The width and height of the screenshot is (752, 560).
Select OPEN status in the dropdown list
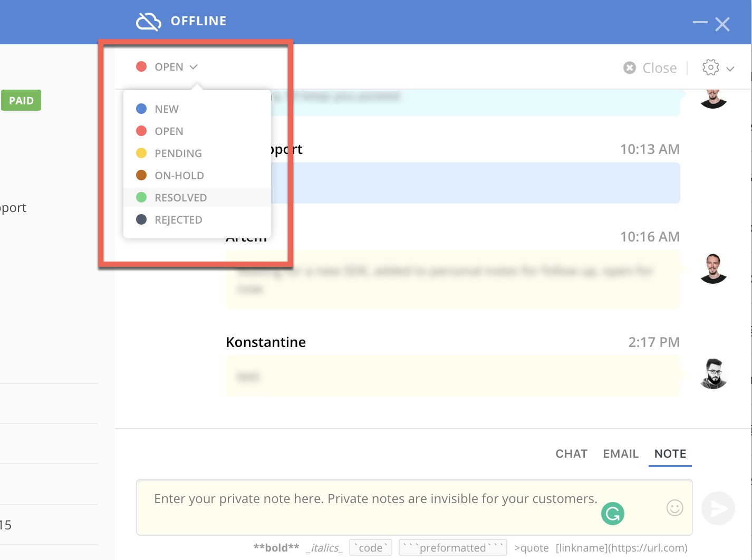point(197,131)
